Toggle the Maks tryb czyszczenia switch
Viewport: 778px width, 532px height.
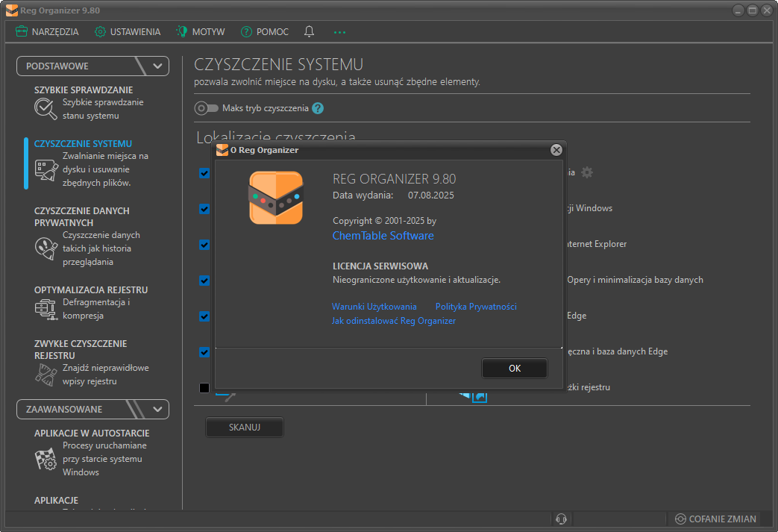click(206, 108)
